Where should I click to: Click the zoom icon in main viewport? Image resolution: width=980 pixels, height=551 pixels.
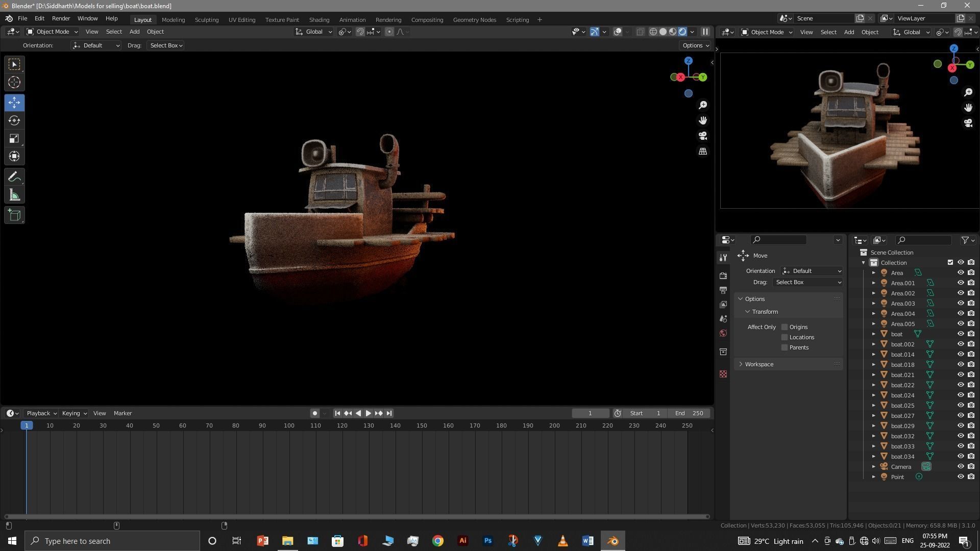pos(703,105)
